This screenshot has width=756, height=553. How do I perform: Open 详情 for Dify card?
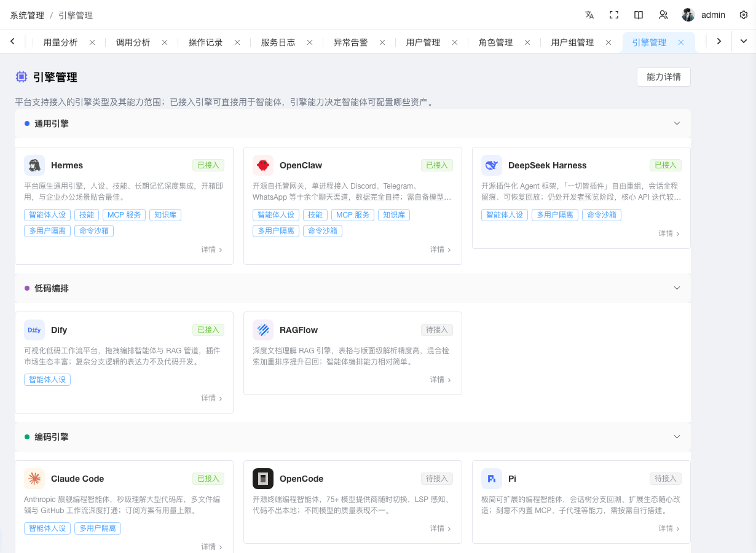212,398
